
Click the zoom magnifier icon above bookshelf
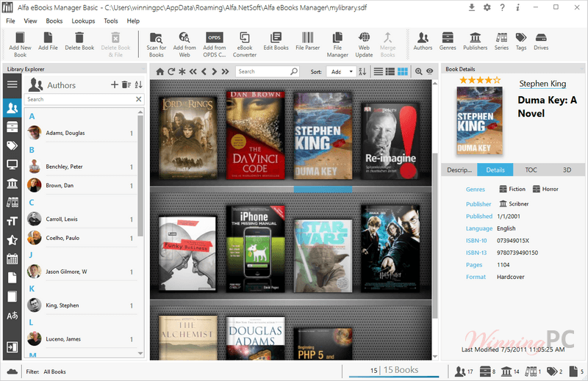pos(418,71)
